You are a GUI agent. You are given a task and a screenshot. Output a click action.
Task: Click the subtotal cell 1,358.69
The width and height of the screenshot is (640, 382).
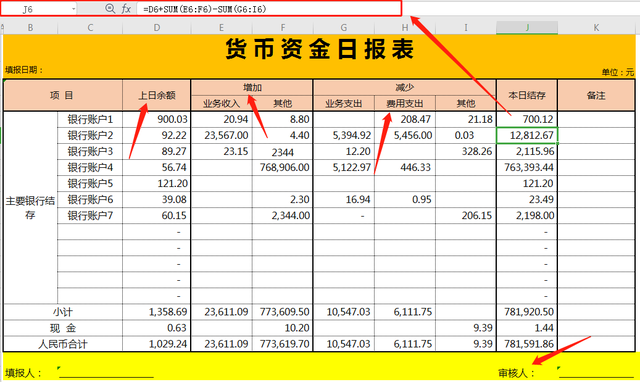(x=157, y=312)
